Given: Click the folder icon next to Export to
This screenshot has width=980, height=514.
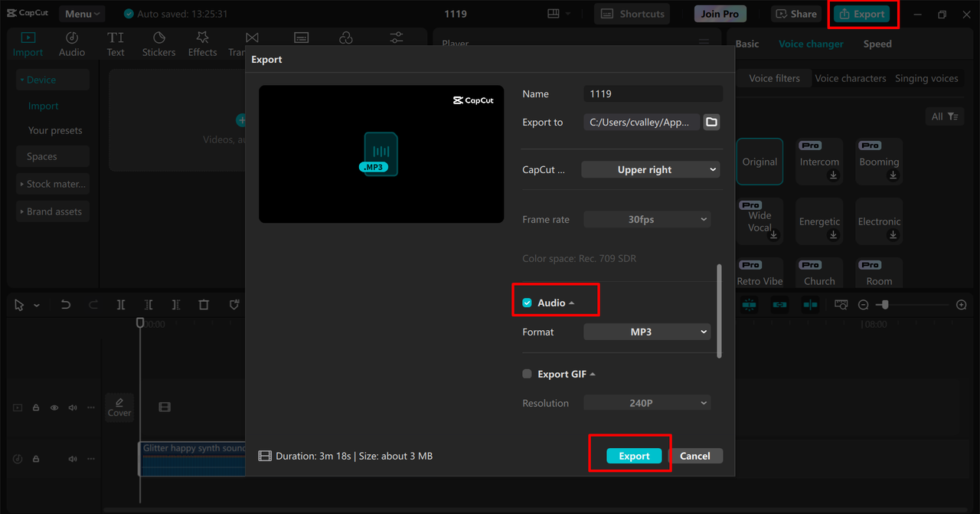Looking at the screenshot, I should point(711,122).
